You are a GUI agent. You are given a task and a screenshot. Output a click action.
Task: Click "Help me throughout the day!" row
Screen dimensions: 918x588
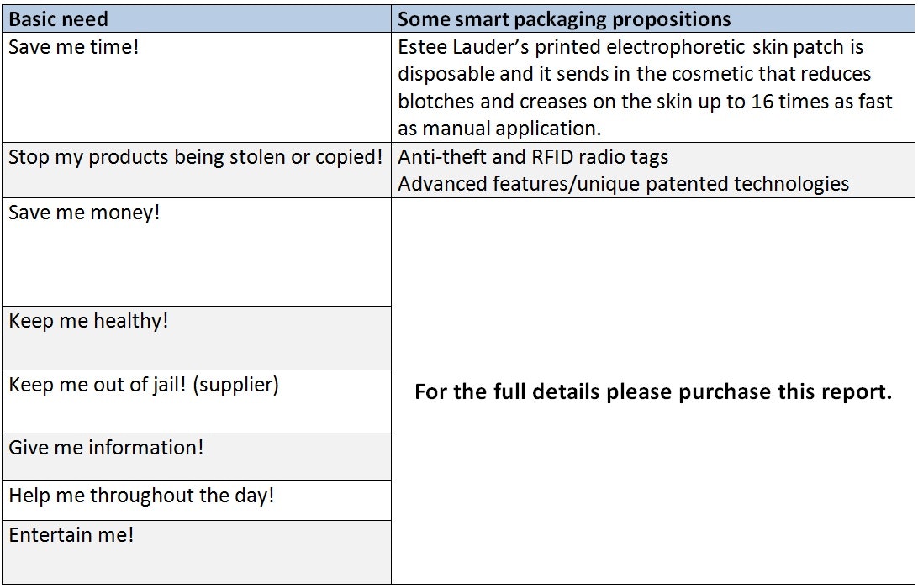pos(141,496)
